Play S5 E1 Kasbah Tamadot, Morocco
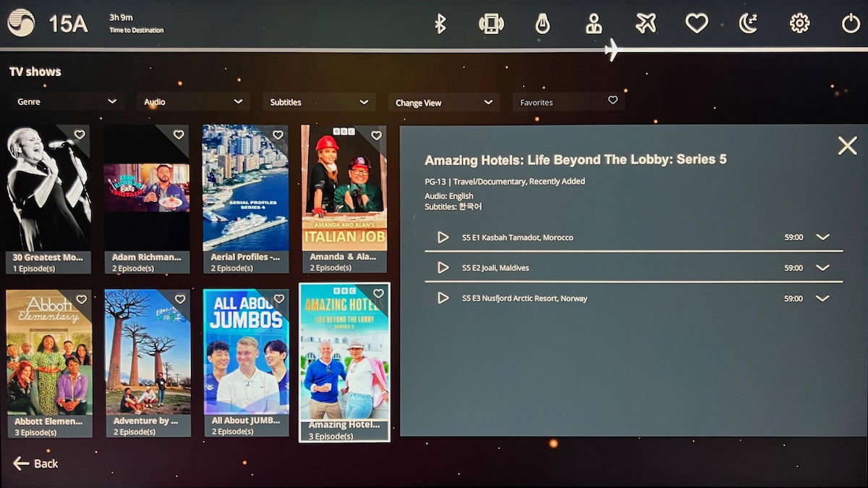 pyautogui.click(x=443, y=237)
